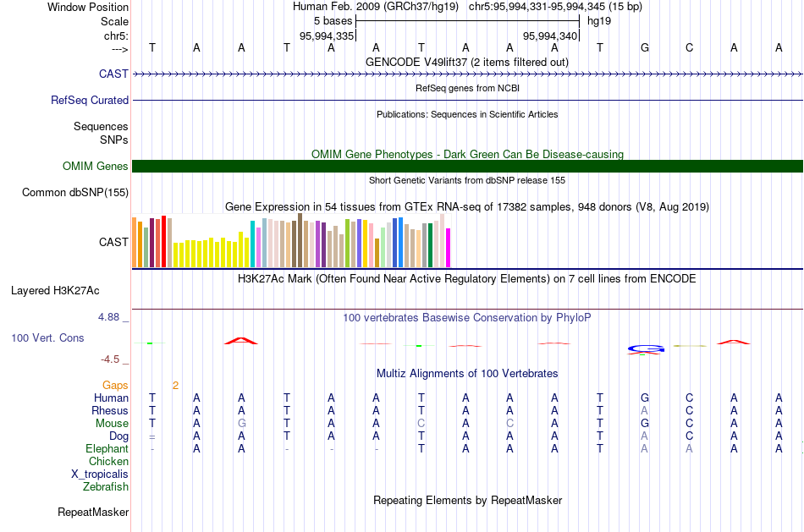Click the Human C base in alignment
The image size is (804, 532).
tap(689, 398)
